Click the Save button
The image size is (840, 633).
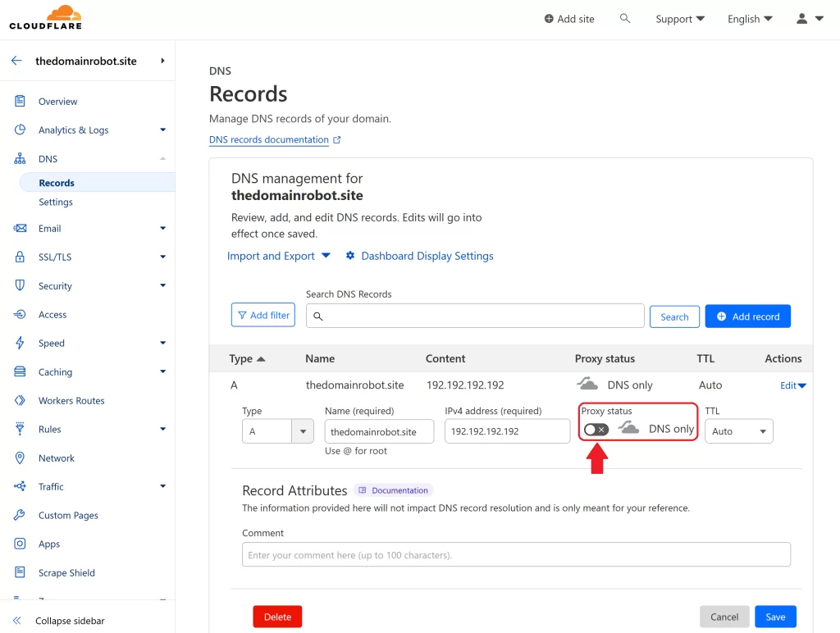coord(774,616)
